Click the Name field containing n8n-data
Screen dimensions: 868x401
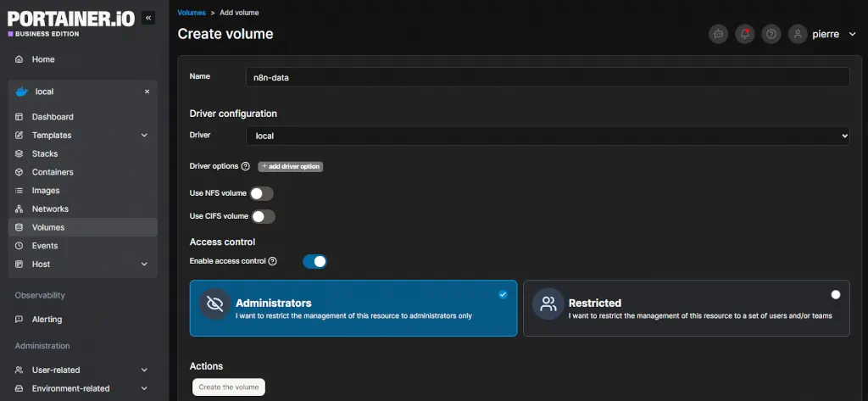coord(548,77)
